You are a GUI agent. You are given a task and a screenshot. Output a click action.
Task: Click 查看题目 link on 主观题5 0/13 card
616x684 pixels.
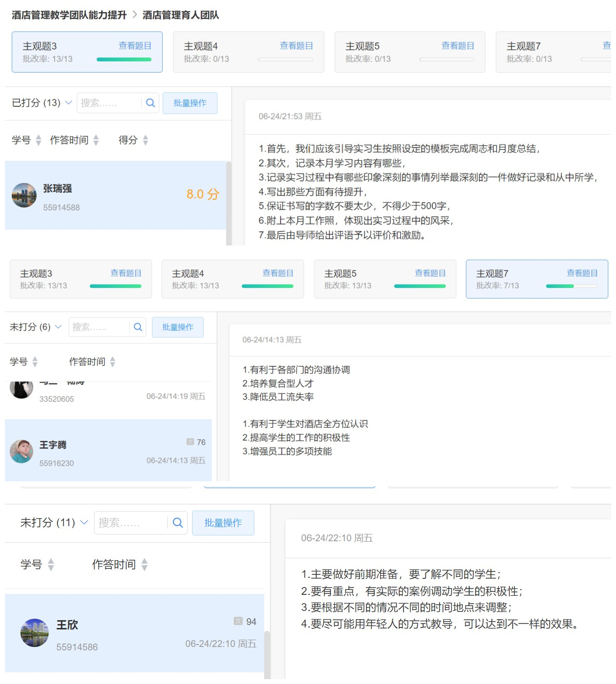[x=457, y=46]
